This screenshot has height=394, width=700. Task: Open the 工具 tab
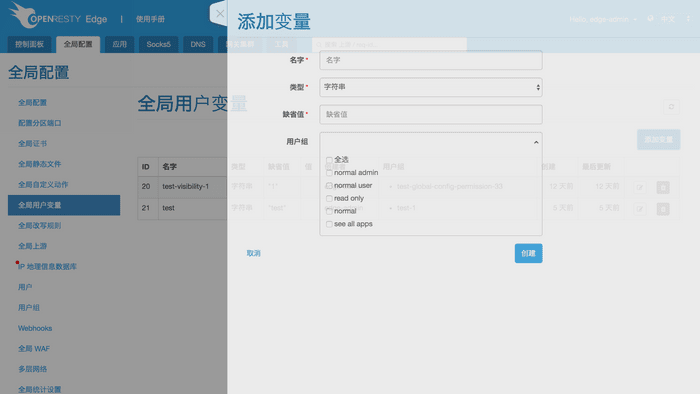coord(281,44)
